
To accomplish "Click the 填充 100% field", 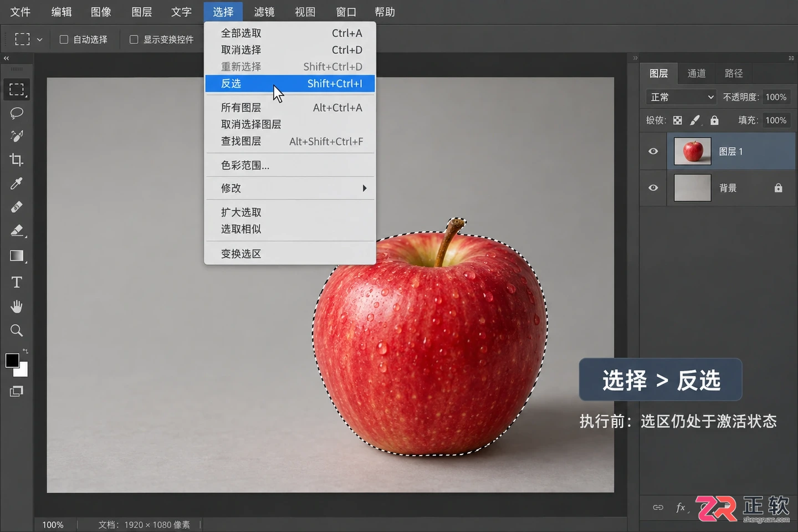I will (776, 120).
